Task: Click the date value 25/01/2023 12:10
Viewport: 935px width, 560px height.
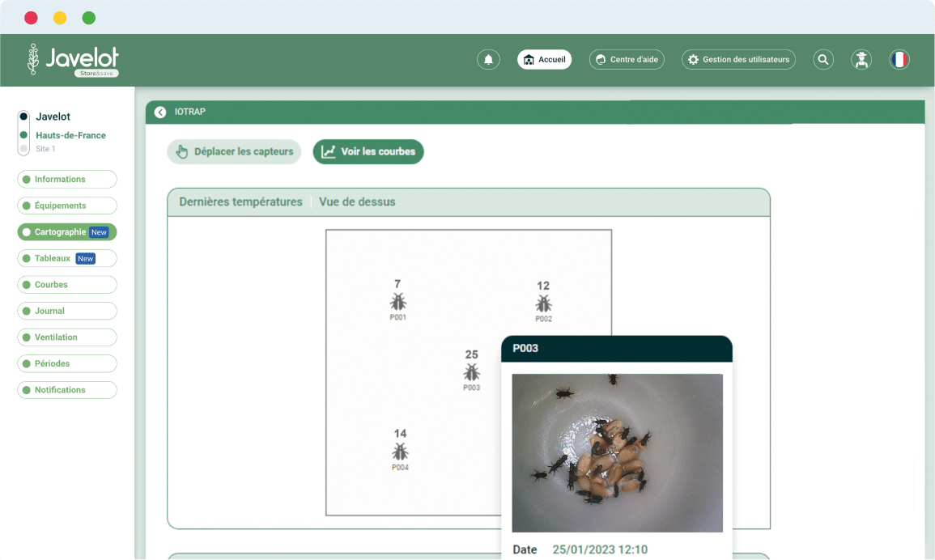Action: coord(600,549)
